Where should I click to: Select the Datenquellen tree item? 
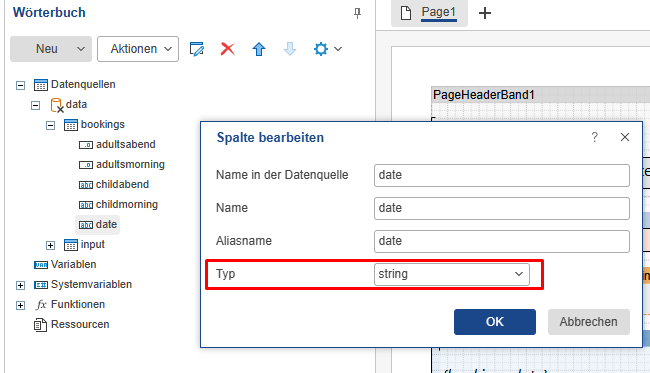tap(83, 85)
